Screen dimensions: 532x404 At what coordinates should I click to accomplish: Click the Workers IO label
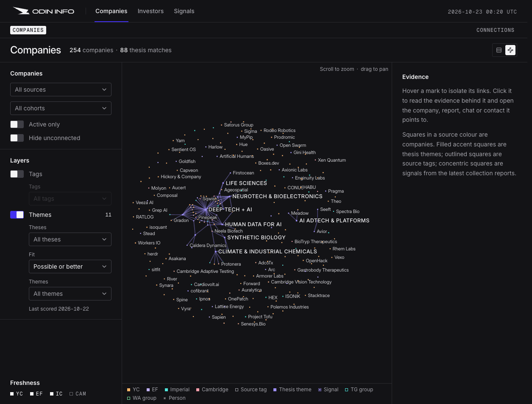coord(149,243)
